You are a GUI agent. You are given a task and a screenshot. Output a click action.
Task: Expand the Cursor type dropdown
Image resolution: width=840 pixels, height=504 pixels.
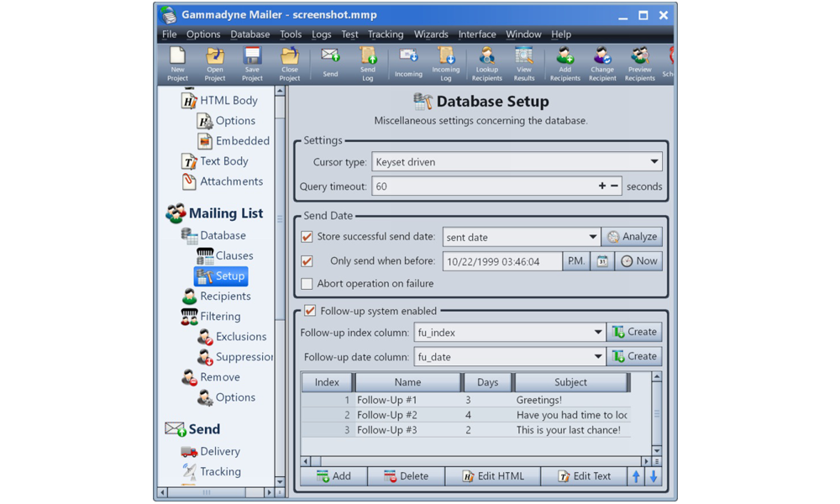coord(654,162)
